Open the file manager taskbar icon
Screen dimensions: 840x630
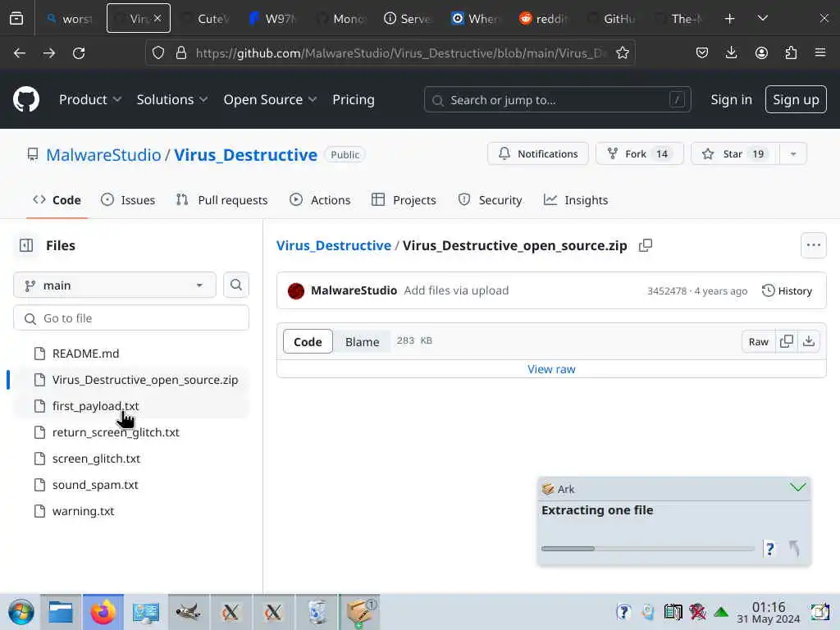(61, 612)
